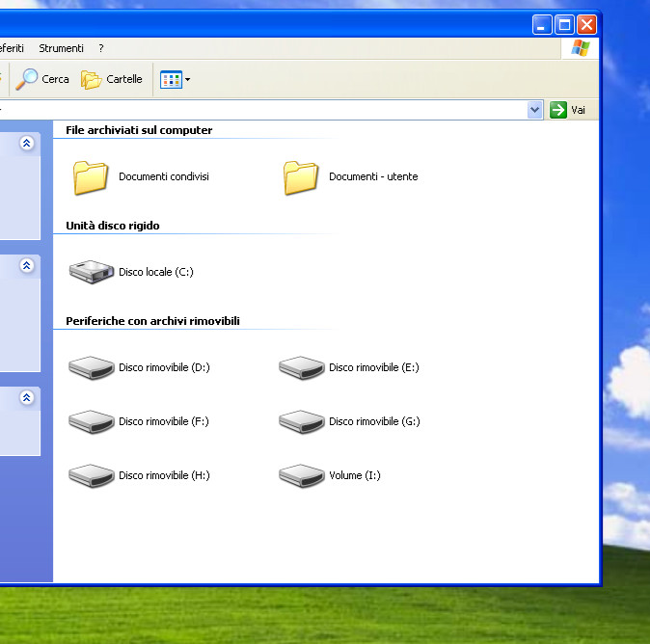Open the ? help menu
This screenshot has height=644, width=650.
101,48
